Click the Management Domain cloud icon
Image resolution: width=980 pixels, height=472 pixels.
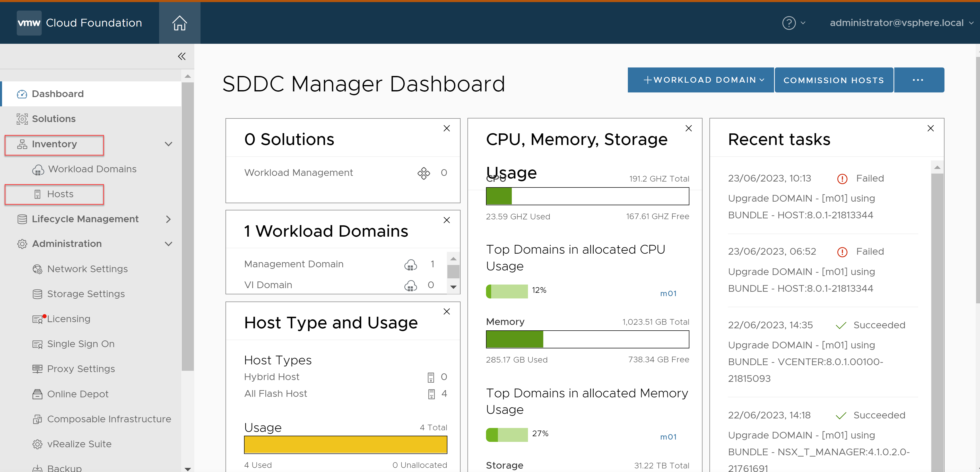411,264
